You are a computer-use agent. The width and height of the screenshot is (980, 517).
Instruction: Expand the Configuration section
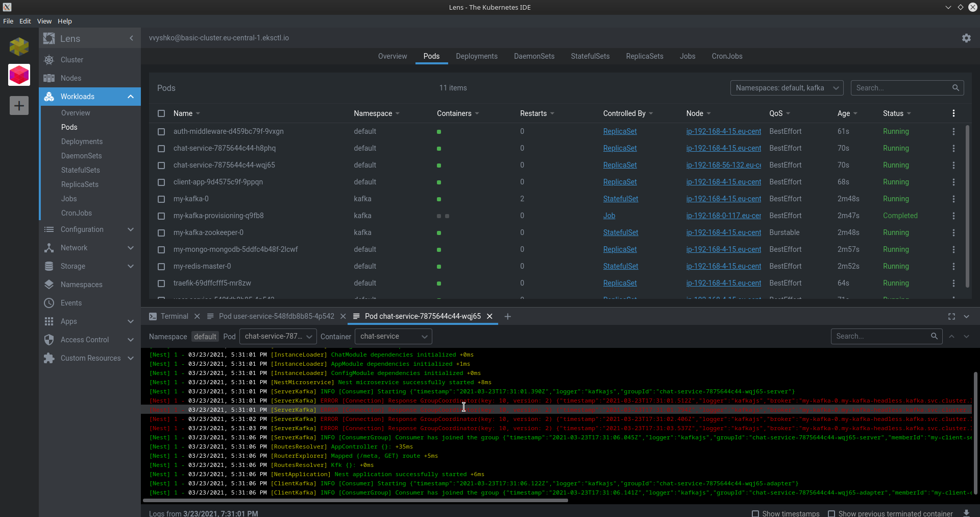pyautogui.click(x=131, y=229)
